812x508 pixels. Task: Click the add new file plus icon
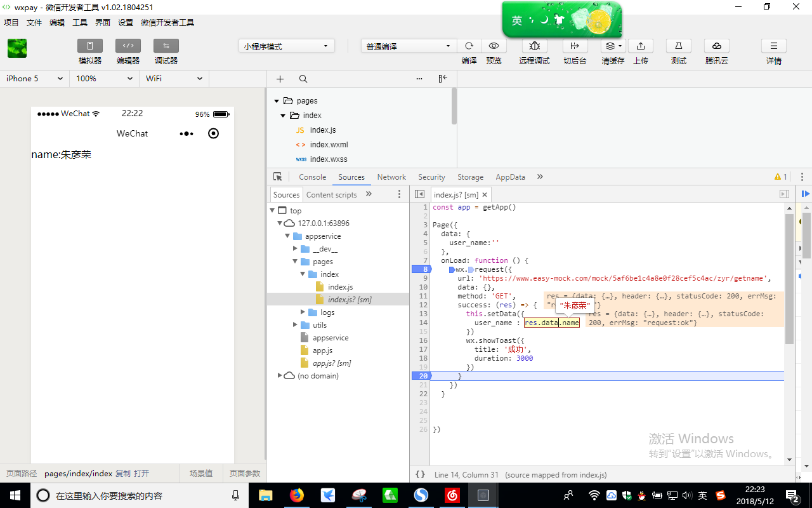pos(280,79)
